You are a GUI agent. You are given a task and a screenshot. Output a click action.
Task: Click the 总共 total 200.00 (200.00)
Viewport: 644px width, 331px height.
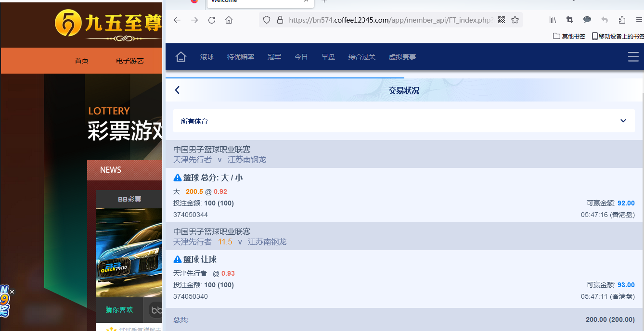click(x=610, y=319)
